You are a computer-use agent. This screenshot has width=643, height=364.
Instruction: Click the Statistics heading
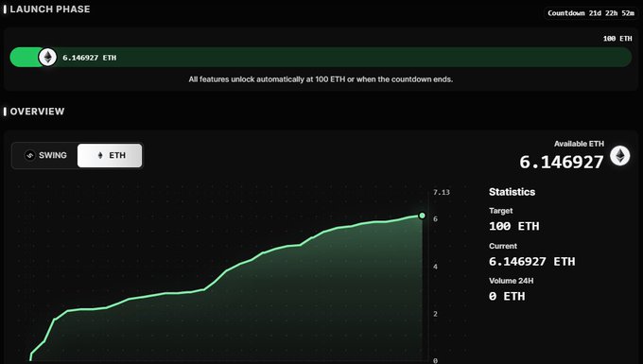(x=512, y=192)
